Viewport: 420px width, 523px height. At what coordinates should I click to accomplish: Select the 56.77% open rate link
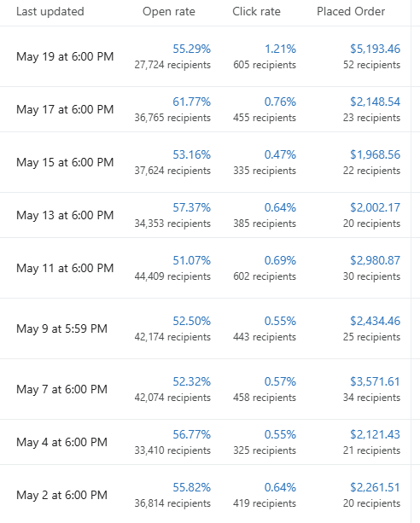[x=191, y=434]
